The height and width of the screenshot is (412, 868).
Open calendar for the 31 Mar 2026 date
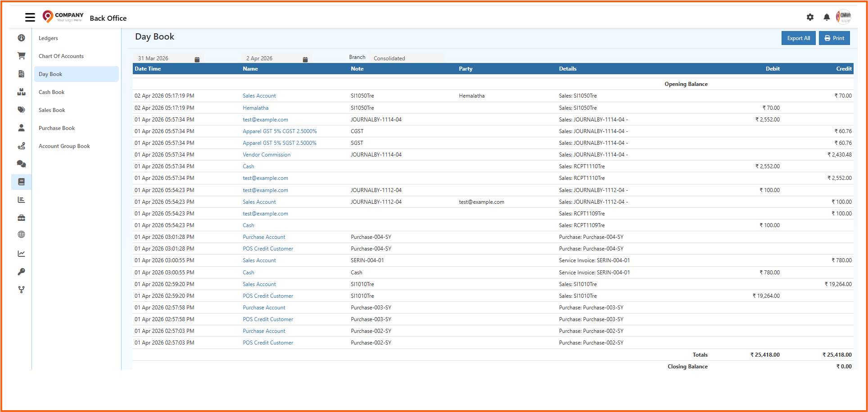pos(197,59)
